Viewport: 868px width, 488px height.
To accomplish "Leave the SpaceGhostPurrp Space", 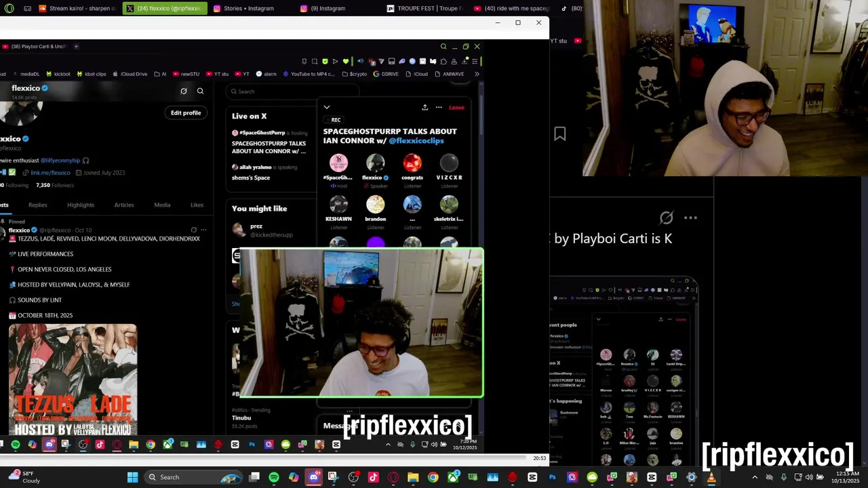I will point(456,107).
